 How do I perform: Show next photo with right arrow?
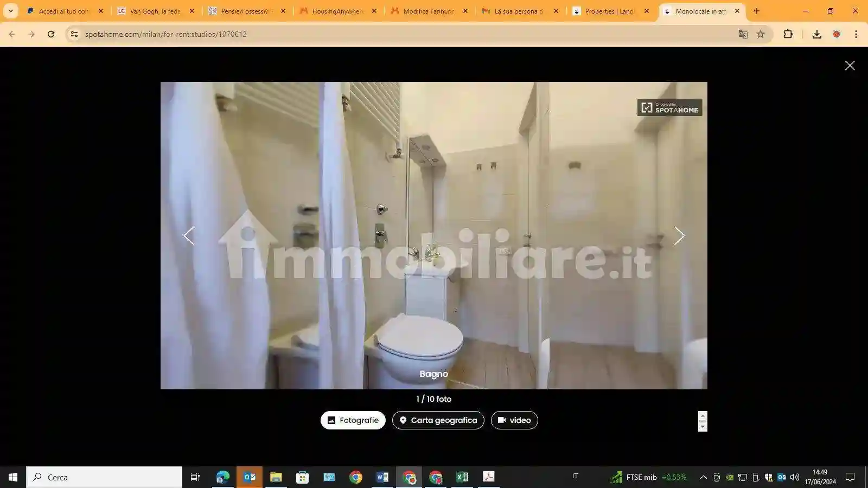pos(679,235)
